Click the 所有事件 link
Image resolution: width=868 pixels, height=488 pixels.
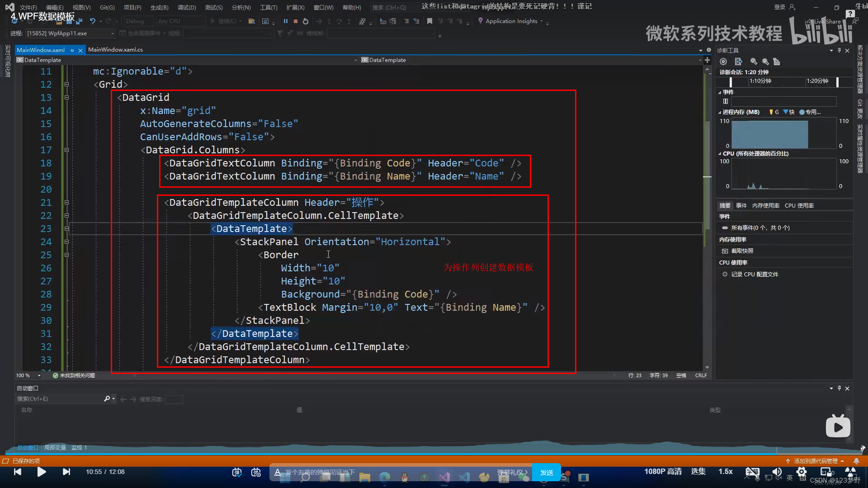(760, 228)
